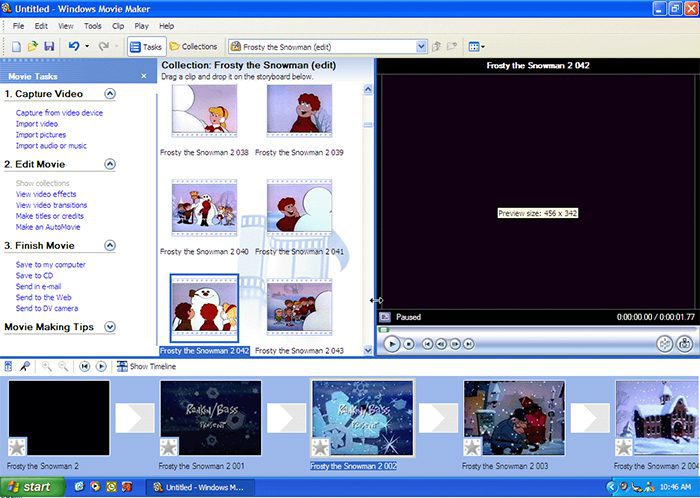Image resolution: width=700 pixels, height=498 pixels.
Task: Click the Take Picture camera icon
Action: pyautogui.click(x=684, y=344)
